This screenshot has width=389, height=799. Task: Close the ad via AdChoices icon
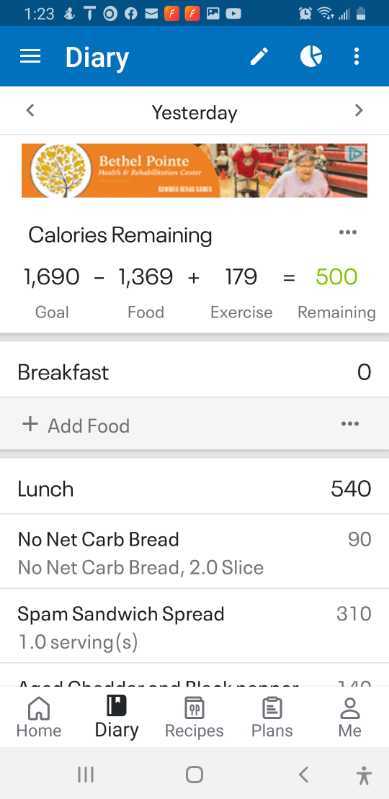pyautogui.click(x=358, y=152)
